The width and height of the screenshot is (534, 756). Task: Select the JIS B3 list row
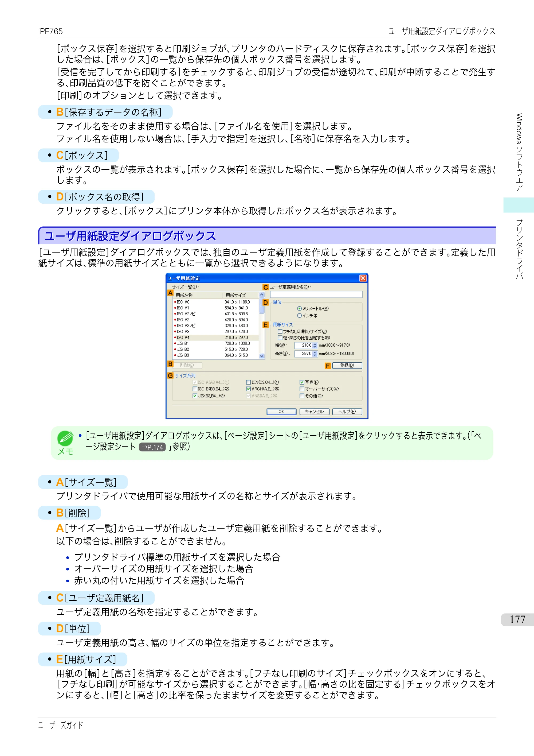[216, 355]
